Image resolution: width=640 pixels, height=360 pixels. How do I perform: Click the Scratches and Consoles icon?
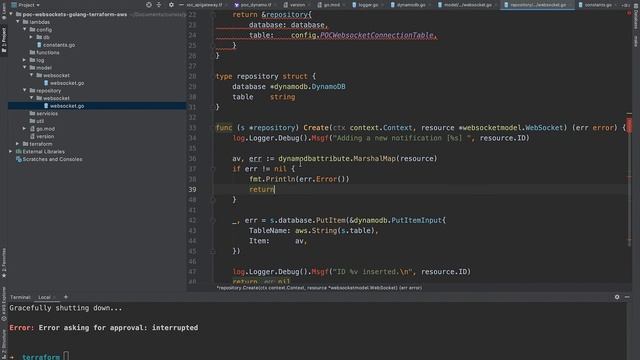point(18,159)
